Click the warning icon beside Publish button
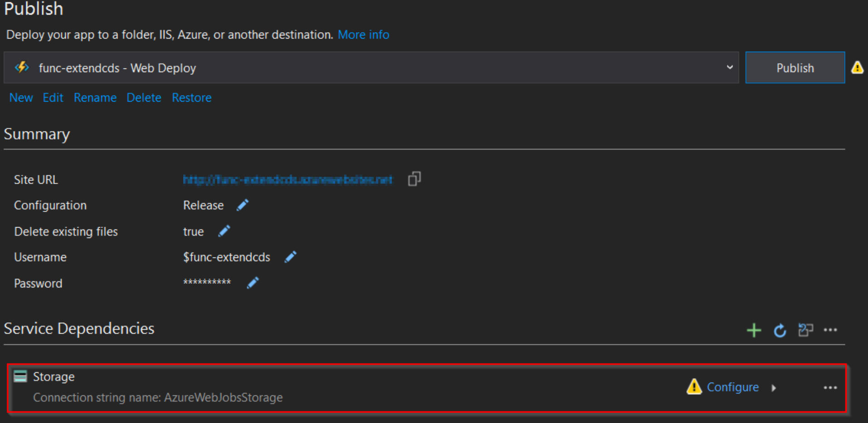This screenshot has width=868, height=423. tap(857, 68)
